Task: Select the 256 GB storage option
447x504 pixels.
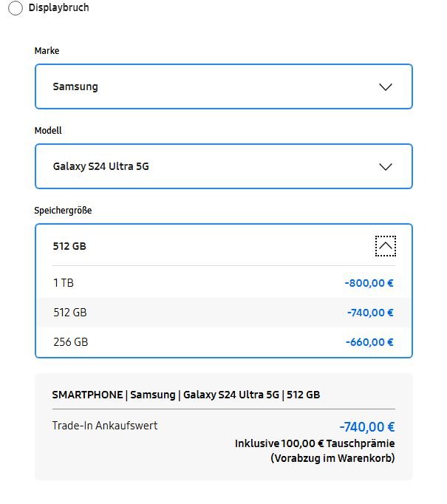Action: coord(70,342)
